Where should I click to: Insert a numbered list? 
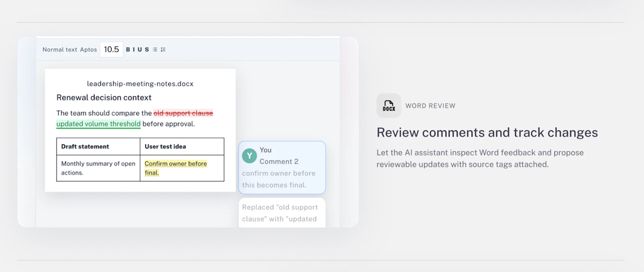coord(163,49)
